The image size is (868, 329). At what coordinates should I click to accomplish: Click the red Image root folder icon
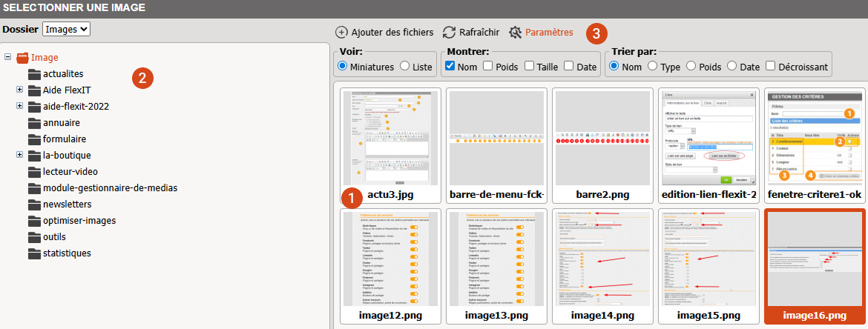[22, 58]
